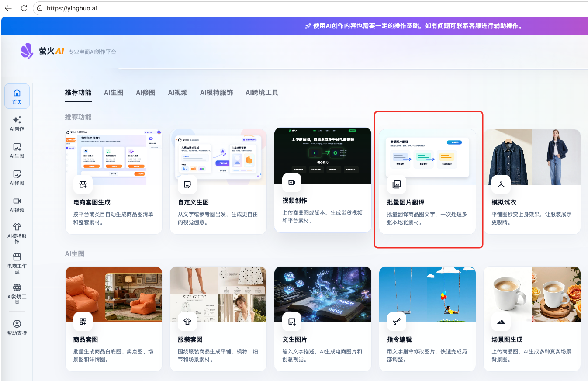
Task: Click the 商品套图 card grid icon
Action: [83, 322]
